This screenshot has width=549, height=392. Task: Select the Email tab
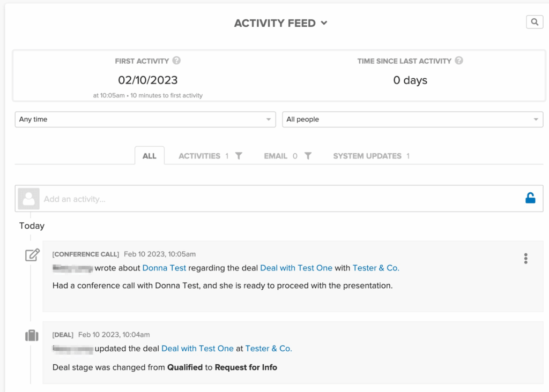click(276, 156)
